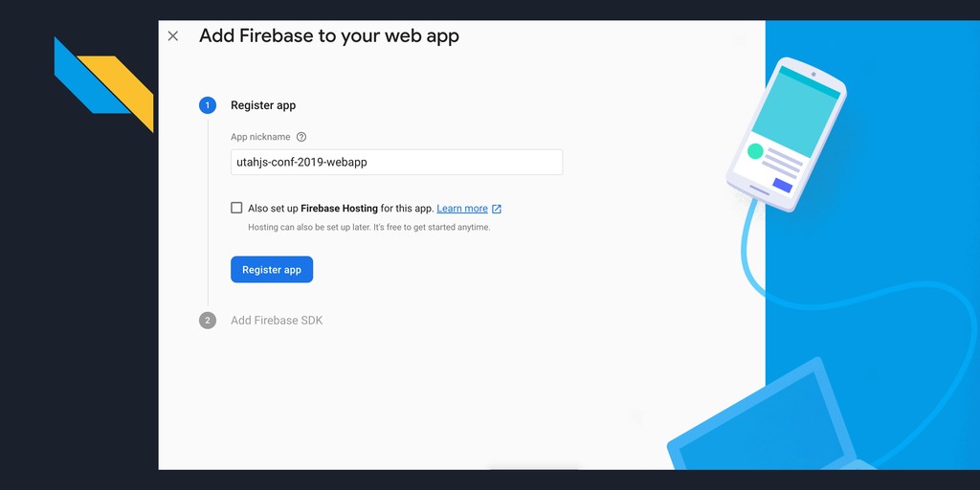Select the step 2 circle indicator
The width and height of the screenshot is (980, 490).
tap(208, 321)
